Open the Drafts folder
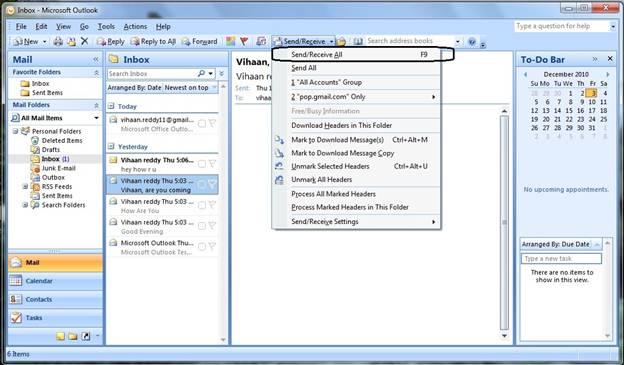The image size is (624, 365). [51, 150]
